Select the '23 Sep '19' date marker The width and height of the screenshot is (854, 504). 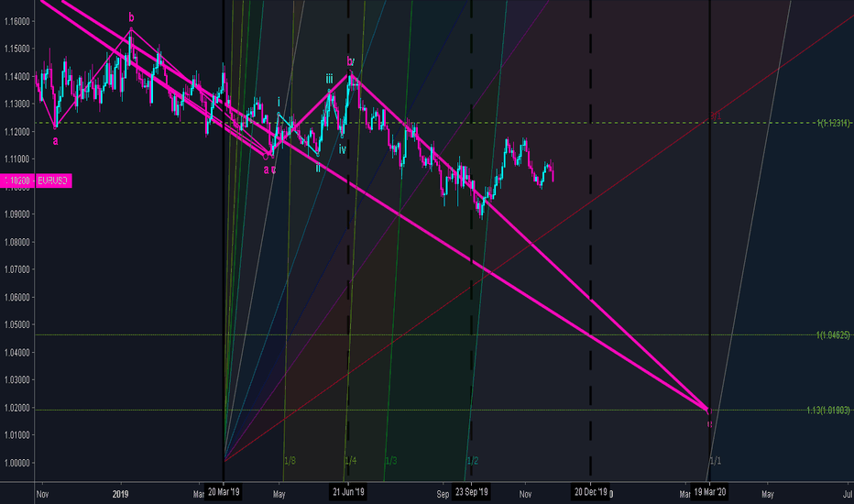coord(472,491)
